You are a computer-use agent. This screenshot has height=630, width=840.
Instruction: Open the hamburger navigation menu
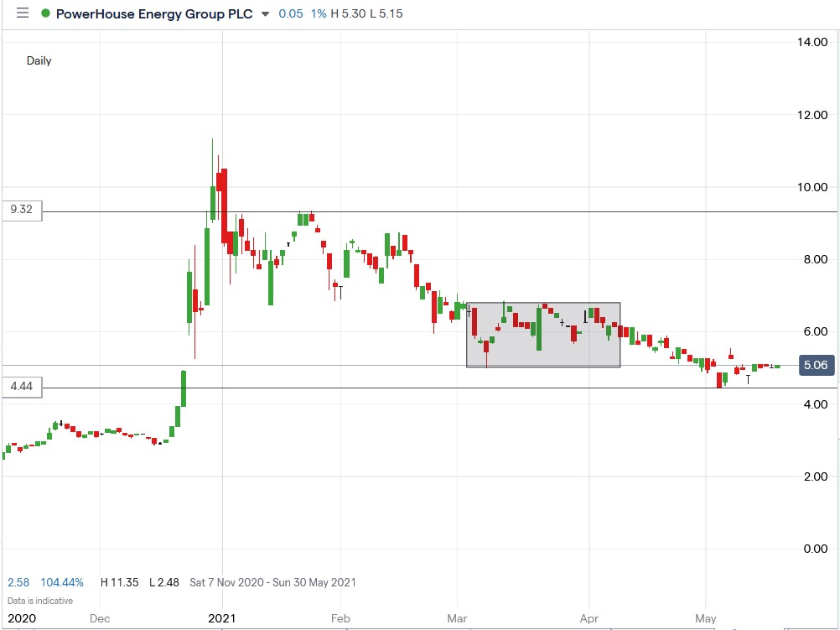tap(22, 13)
